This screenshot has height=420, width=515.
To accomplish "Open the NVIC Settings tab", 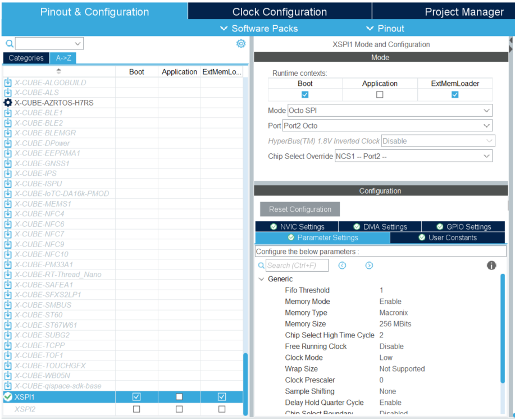I will pos(297,227).
